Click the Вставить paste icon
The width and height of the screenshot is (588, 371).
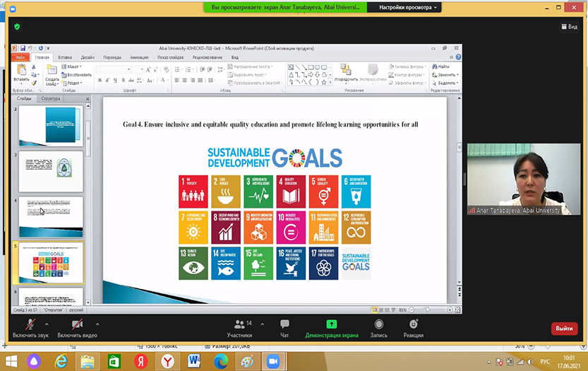pyautogui.click(x=21, y=70)
